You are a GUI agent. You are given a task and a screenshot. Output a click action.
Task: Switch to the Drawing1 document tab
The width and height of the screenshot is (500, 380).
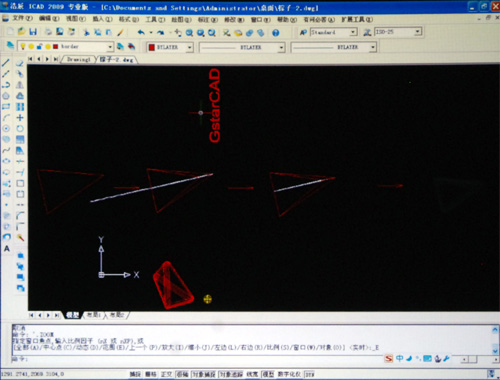(x=79, y=59)
